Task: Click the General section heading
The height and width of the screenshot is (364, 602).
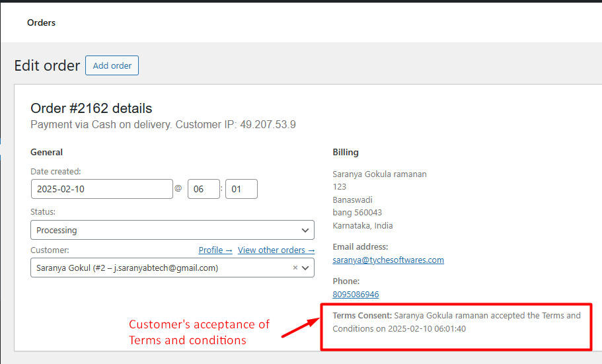Action: [x=47, y=152]
